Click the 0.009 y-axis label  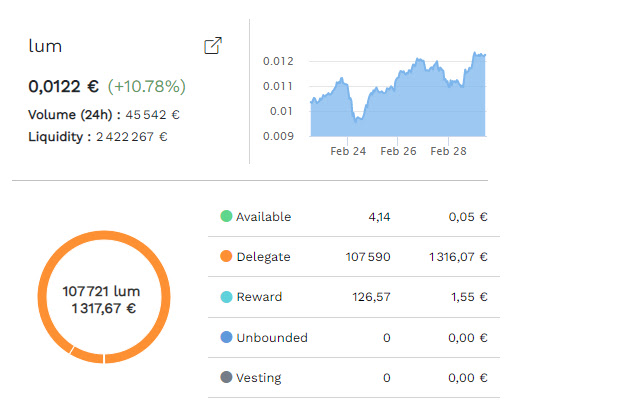pyautogui.click(x=278, y=136)
